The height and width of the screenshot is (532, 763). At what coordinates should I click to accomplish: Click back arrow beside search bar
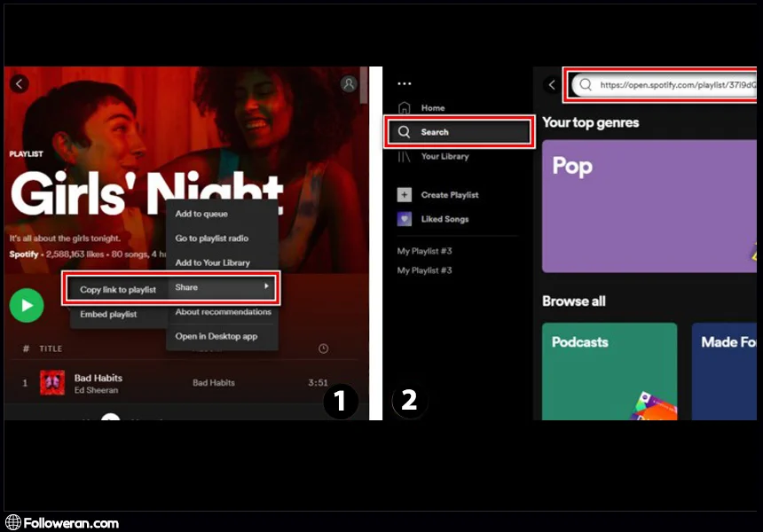pos(552,85)
